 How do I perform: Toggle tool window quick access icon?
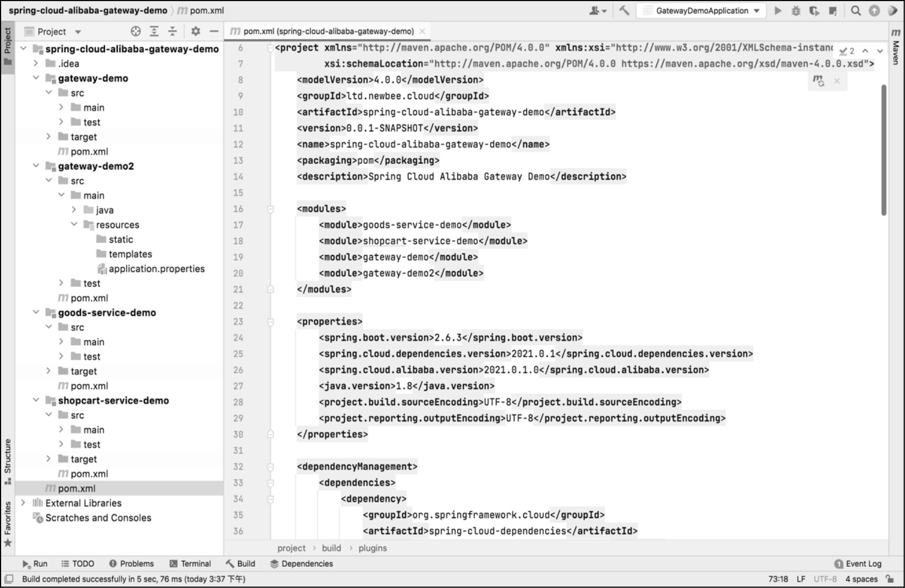[x=9, y=579]
